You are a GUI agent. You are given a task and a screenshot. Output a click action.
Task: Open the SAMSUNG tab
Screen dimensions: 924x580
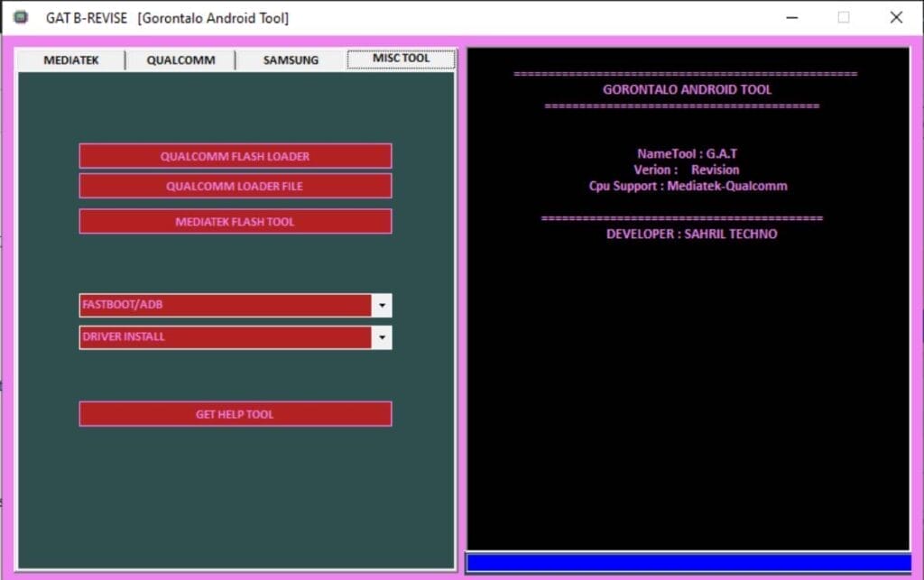pyautogui.click(x=290, y=60)
